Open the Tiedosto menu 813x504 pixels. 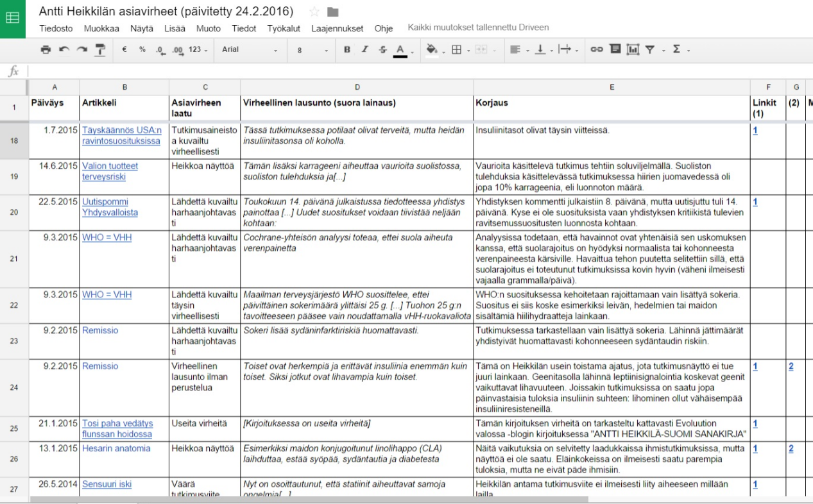[x=56, y=28]
